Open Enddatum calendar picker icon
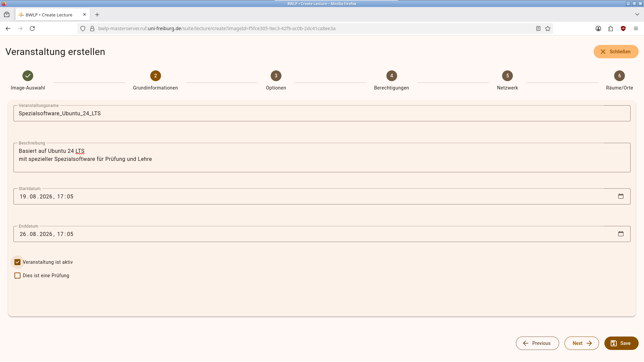The width and height of the screenshot is (644, 362). (x=621, y=234)
